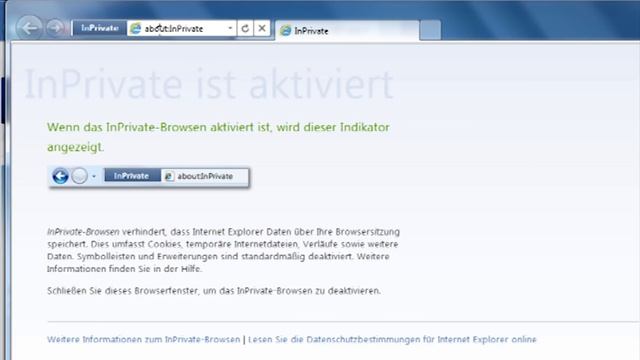Click the InPrivate indicator badge in address bar
640x360 pixels.
(100, 28)
